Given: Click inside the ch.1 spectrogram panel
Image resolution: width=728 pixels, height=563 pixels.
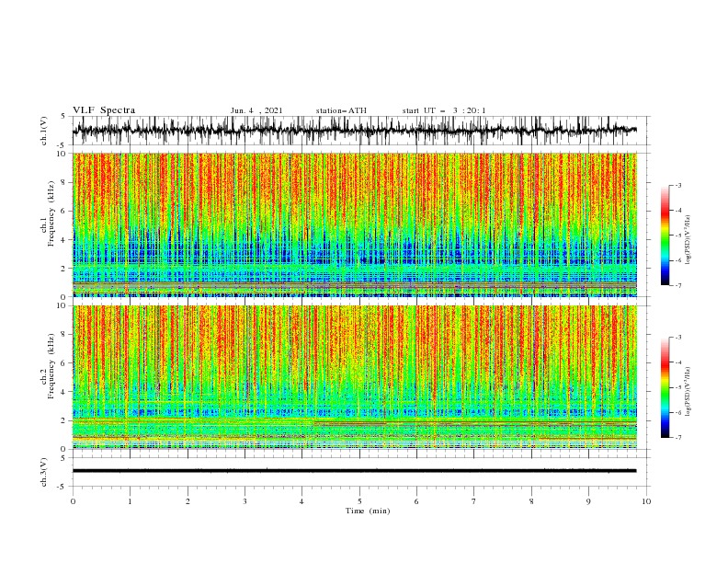Looking at the screenshot, I should [355, 224].
